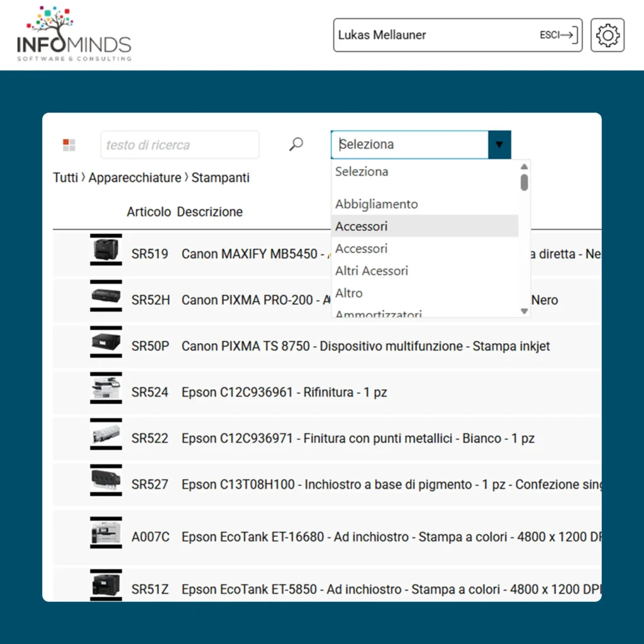Select Altro from the category list

click(x=349, y=293)
